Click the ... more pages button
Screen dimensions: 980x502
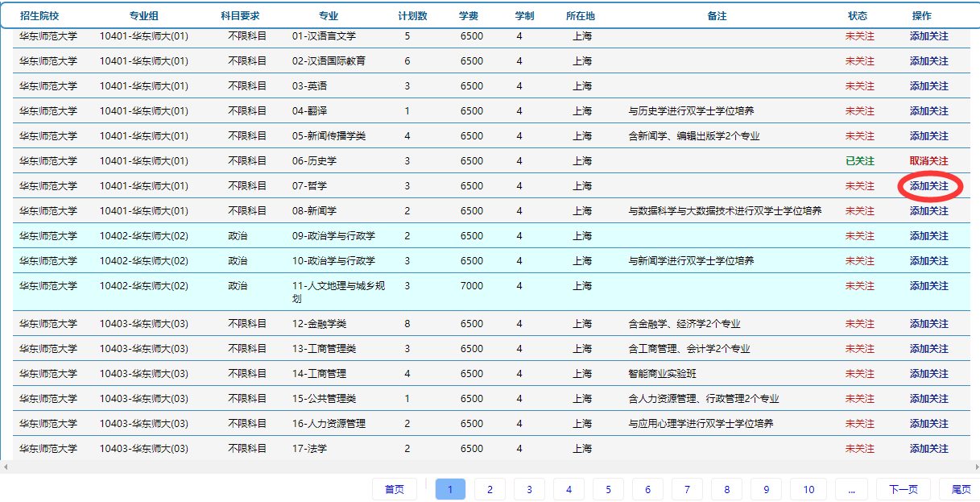point(851,489)
